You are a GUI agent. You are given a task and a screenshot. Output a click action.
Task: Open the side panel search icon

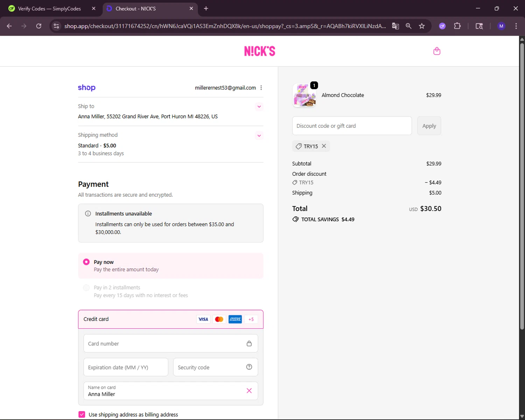[x=479, y=26]
